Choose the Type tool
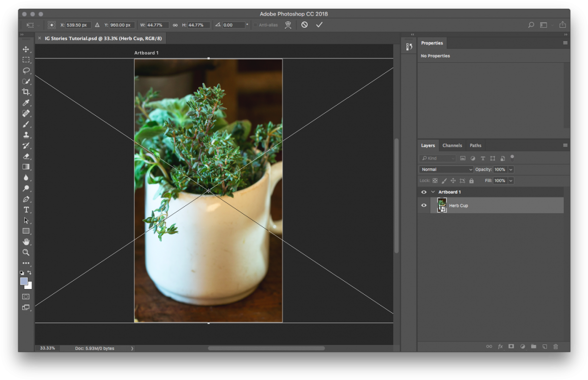Screen dimensions: 588x380 point(26,210)
